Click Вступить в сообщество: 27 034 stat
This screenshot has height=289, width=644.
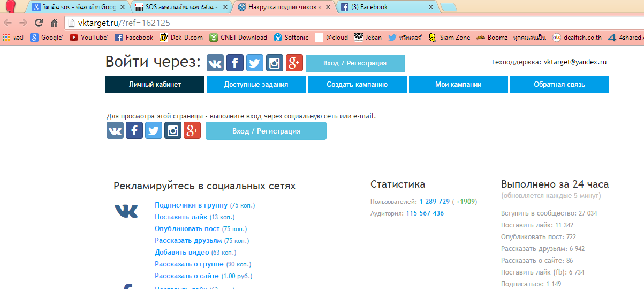pos(549,213)
